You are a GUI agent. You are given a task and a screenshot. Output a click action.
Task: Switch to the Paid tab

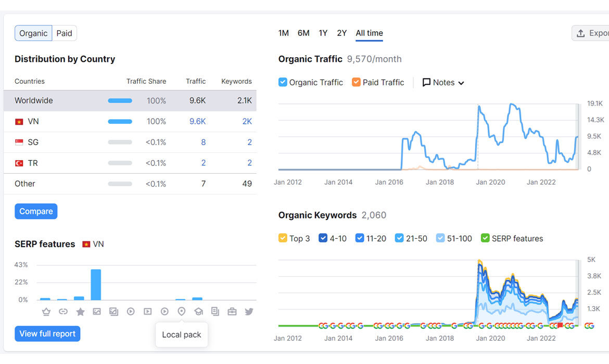pyautogui.click(x=64, y=33)
